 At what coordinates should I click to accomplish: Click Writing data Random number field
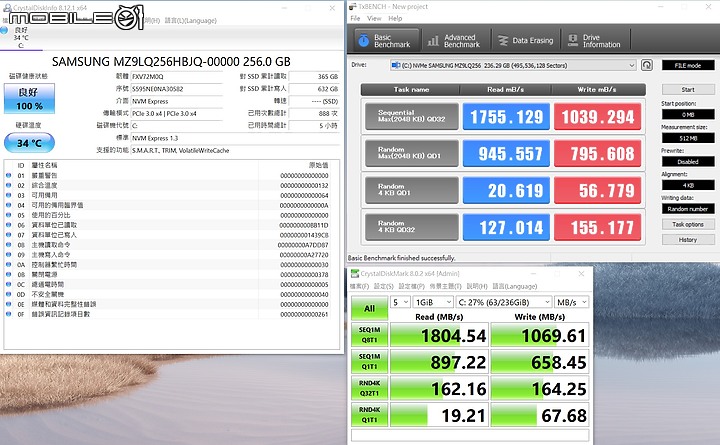(x=688, y=209)
